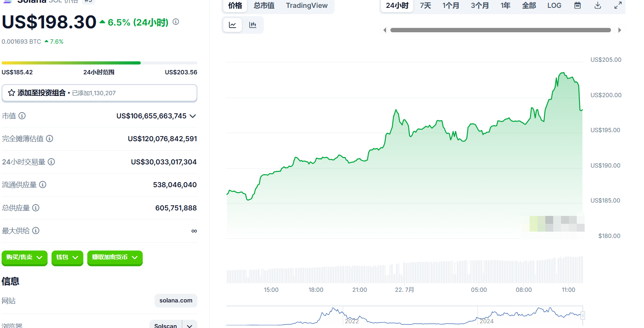Select the 1个月 time range

[x=451, y=6]
